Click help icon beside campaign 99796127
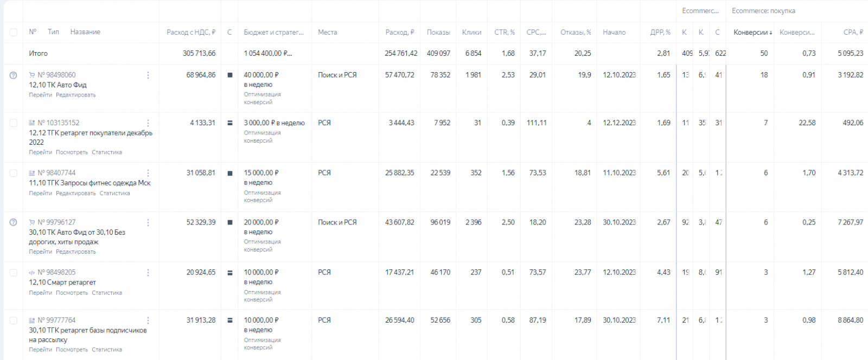The width and height of the screenshot is (868, 360). 14,222
